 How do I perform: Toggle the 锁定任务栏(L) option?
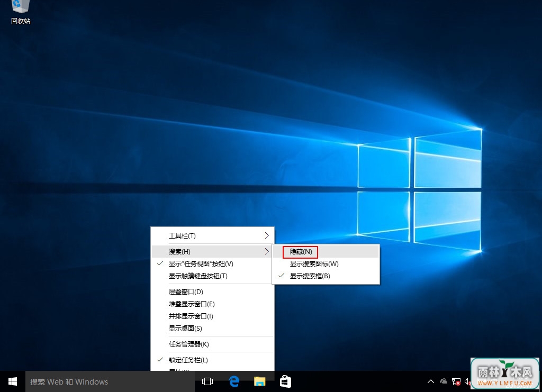pos(213,360)
